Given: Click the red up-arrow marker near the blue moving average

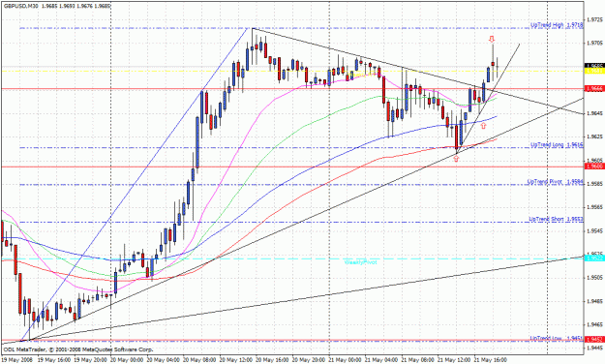Looking at the screenshot, I should click(x=483, y=126).
